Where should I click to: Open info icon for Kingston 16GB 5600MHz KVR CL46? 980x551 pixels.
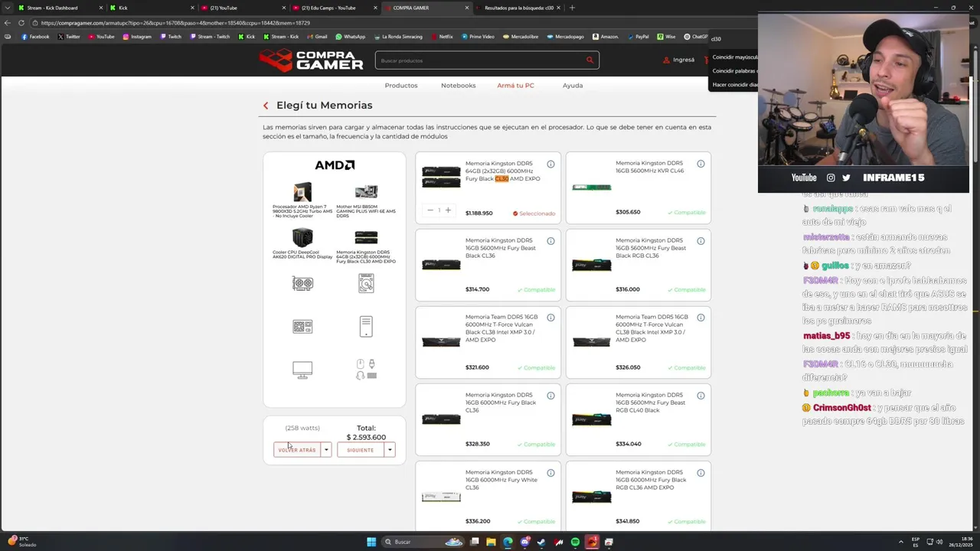click(701, 164)
